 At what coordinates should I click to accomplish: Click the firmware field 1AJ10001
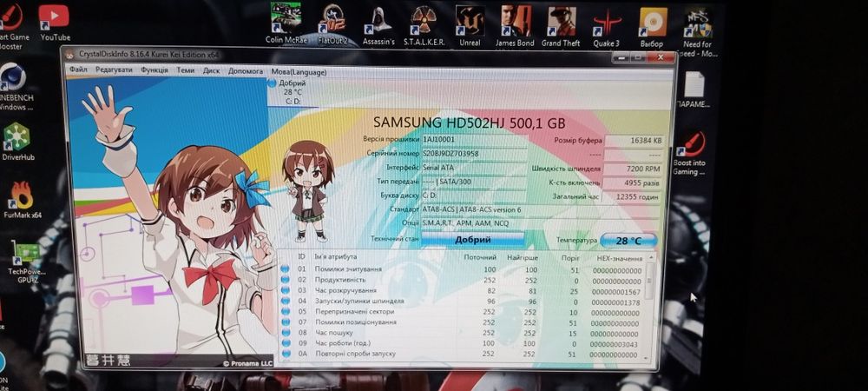click(x=474, y=140)
